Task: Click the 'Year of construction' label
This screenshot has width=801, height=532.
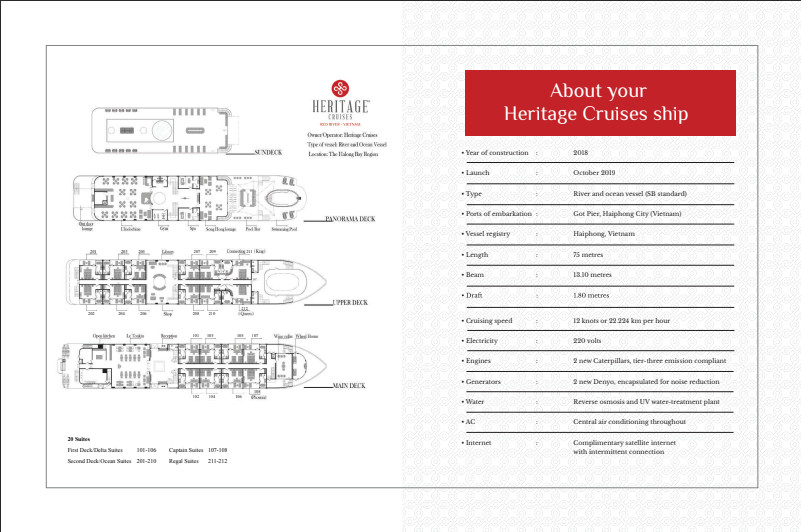Action: click(497, 153)
